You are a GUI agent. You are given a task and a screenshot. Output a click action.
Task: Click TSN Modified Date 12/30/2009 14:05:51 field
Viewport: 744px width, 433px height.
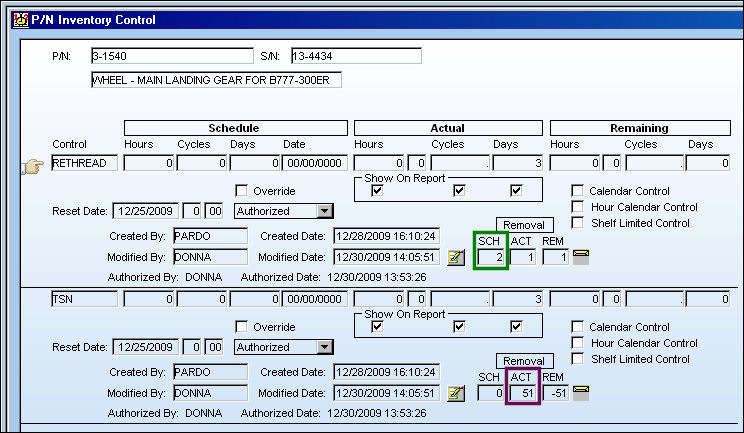(387, 393)
